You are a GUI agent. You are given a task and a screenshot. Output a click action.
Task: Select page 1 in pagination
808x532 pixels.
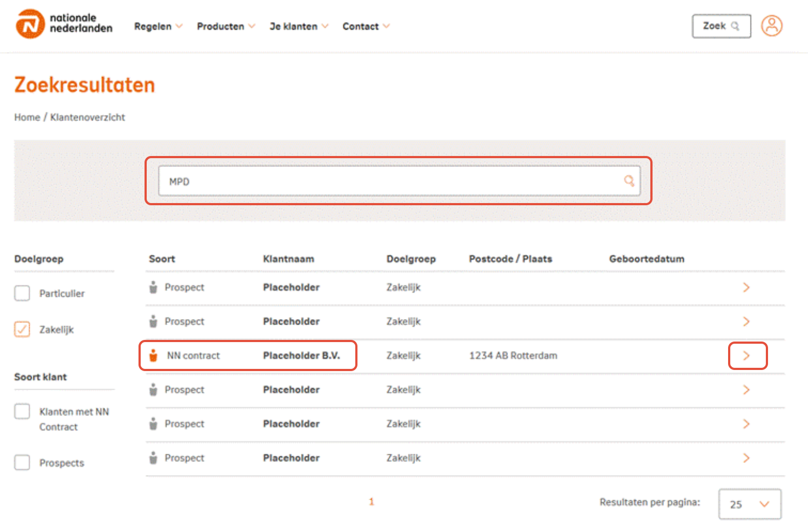tap(371, 501)
